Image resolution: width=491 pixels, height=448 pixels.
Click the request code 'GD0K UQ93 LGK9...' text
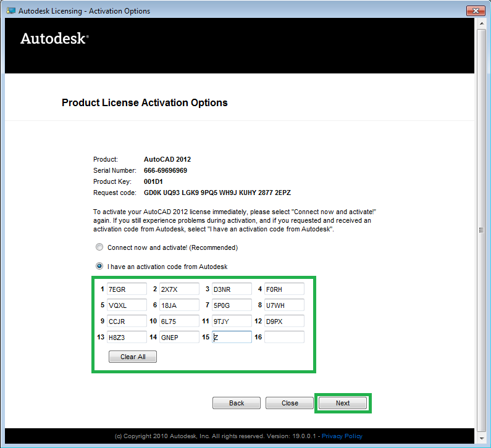(217, 193)
